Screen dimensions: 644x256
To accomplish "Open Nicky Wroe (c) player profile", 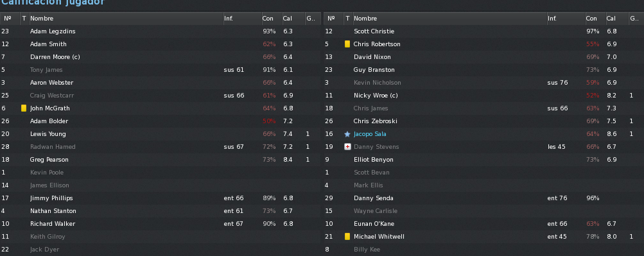I will (x=376, y=96).
